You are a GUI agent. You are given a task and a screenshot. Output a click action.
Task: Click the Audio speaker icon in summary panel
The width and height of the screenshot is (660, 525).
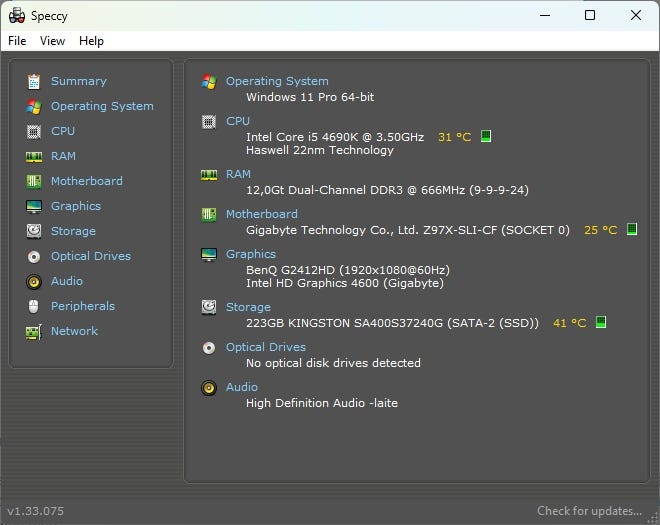tap(209, 388)
